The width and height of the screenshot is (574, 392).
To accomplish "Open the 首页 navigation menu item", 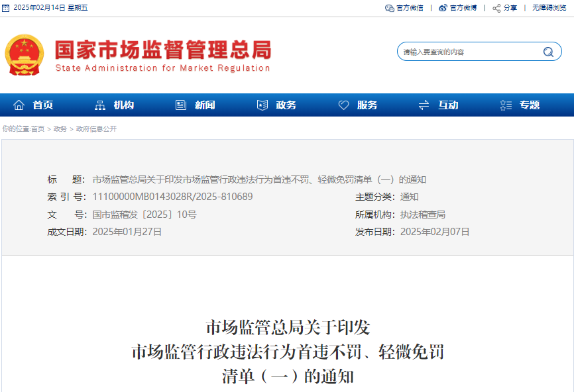I will (x=43, y=105).
